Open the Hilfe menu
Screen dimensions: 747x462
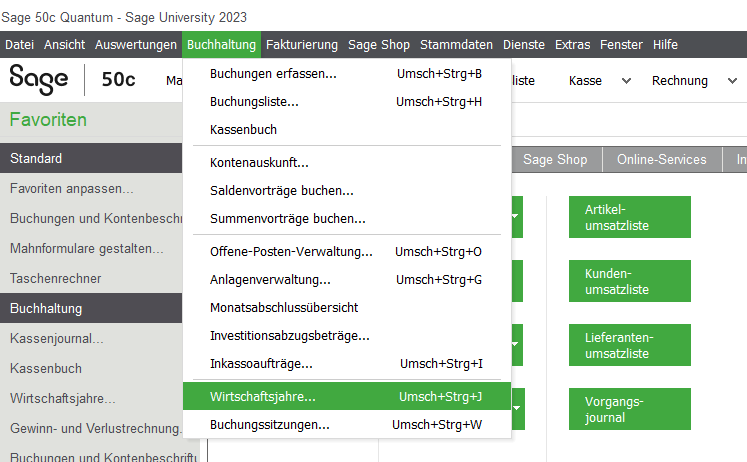point(665,45)
